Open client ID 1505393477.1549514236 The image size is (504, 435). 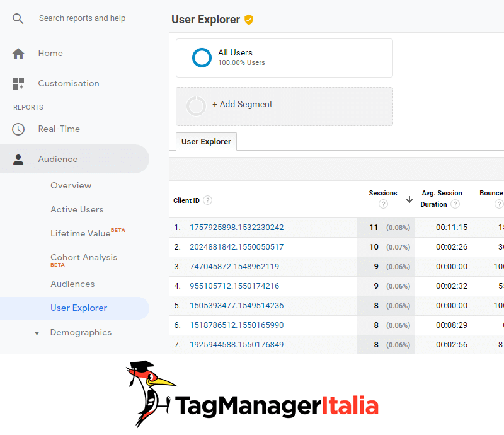[237, 306]
